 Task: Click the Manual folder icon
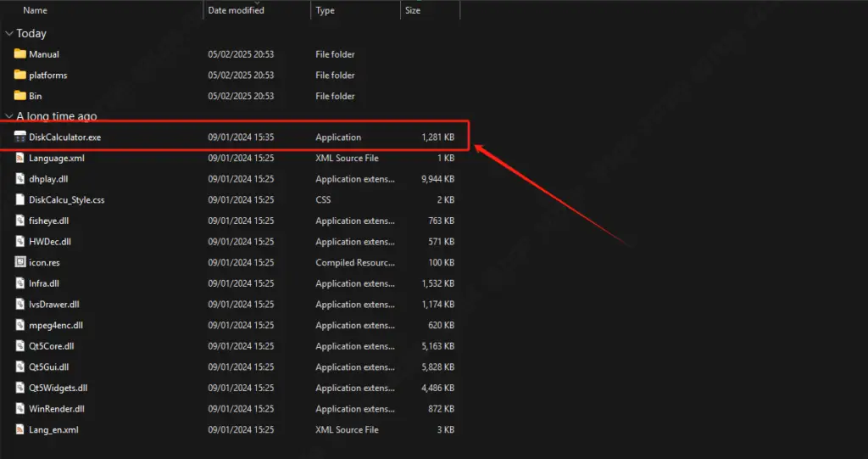click(20, 53)
